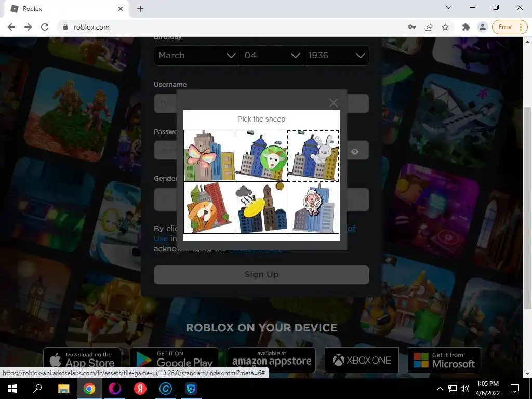Click the Sign Up button
532x399 pixels.
[x=261, y=274]
